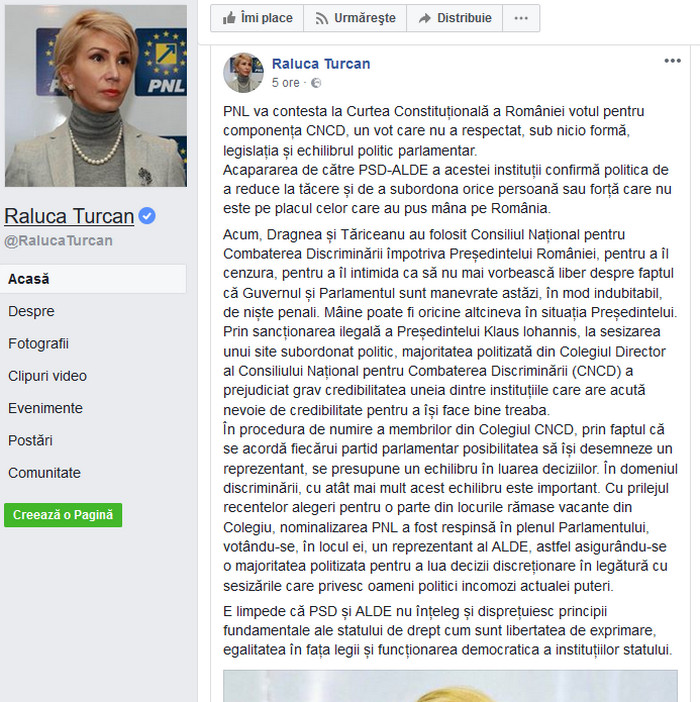Viewport: 700px width, 702px height.
Task: Go to Fotografii in the sidebar
Action: point(38,343)
